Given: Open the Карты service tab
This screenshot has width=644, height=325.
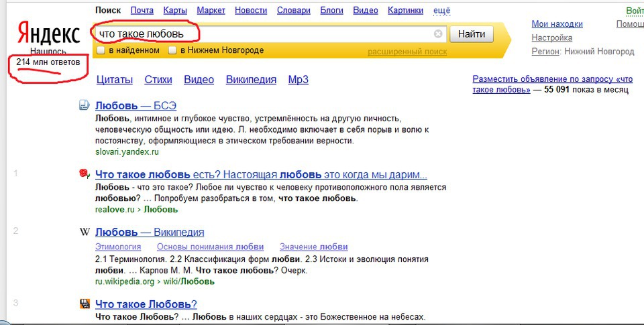Looking at the screenshot, I should pos(175,11).
